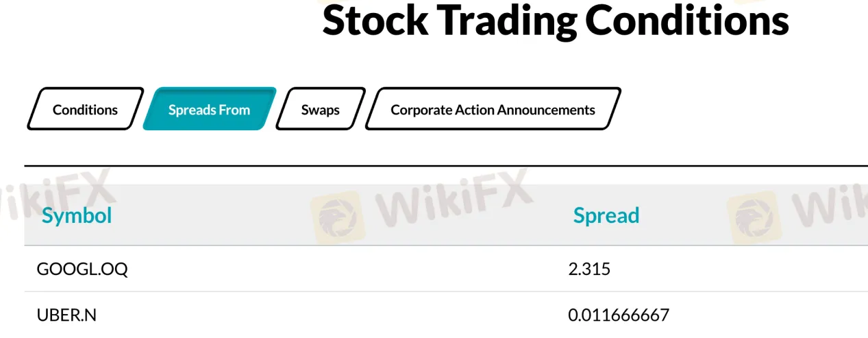The height and width of the screenshot is (338, 868).
Task: Click the Spread column header
Action: 606,215
